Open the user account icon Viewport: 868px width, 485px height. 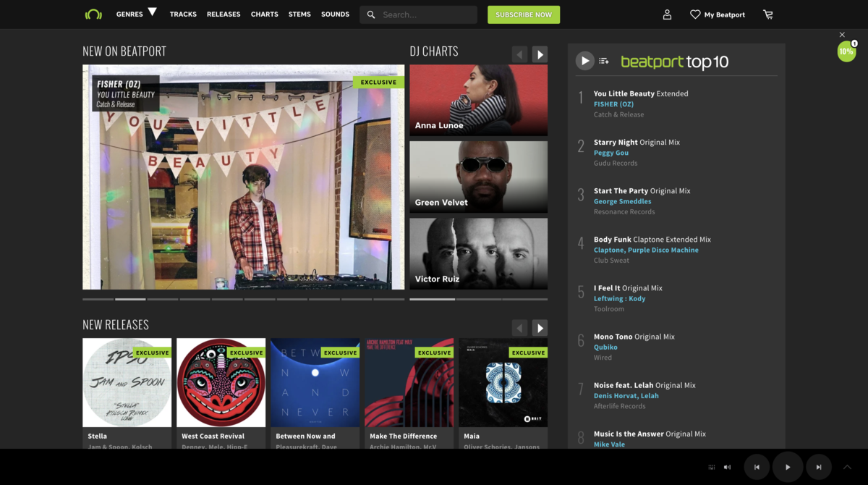(x=667, y=14)
